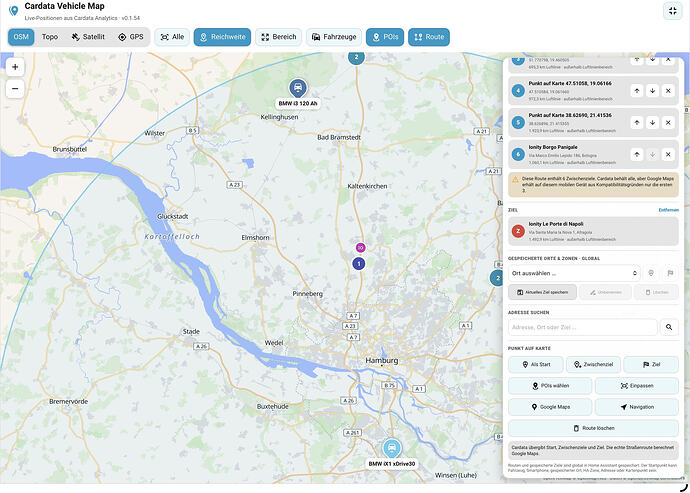Viewport: 690px width, 493px height.
Task: Open the Ort auswählen dropdown
Action: point(574,273)
